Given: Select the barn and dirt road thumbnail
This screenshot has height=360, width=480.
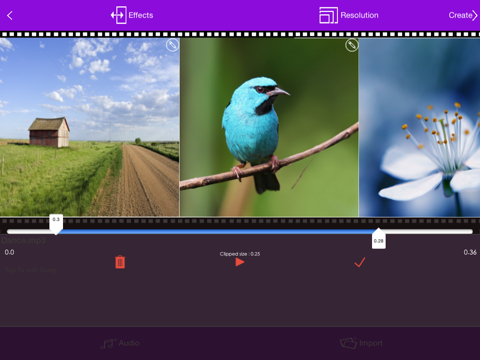Looking at the screenshot, I should click(89, 127).
